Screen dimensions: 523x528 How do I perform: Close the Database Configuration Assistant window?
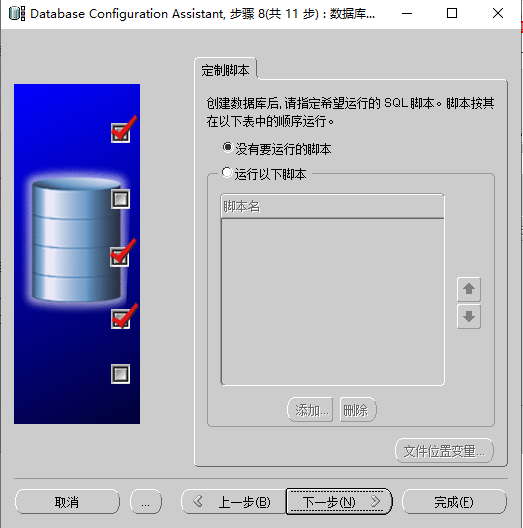click(498, 13)
